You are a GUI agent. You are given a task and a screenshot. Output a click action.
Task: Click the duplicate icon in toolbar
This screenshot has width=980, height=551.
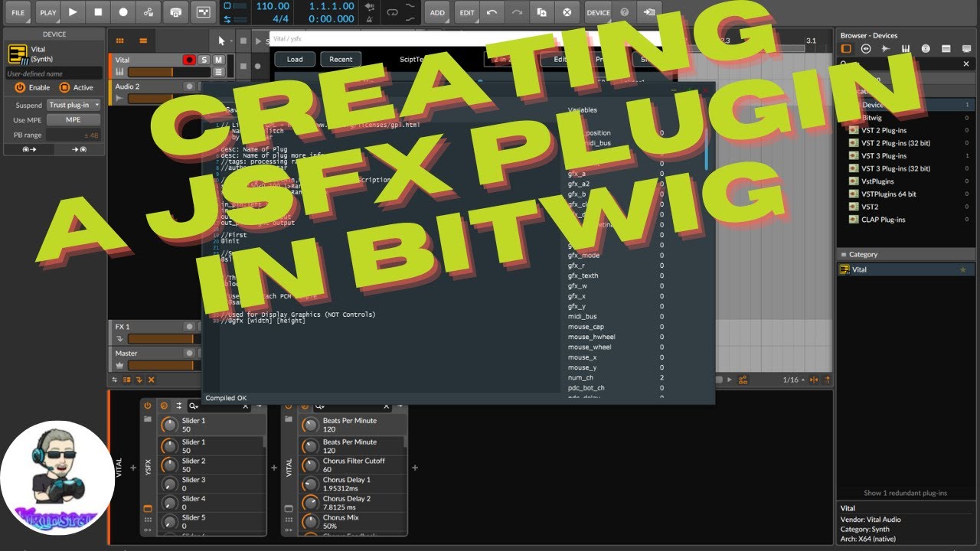[x=542, y=12]
